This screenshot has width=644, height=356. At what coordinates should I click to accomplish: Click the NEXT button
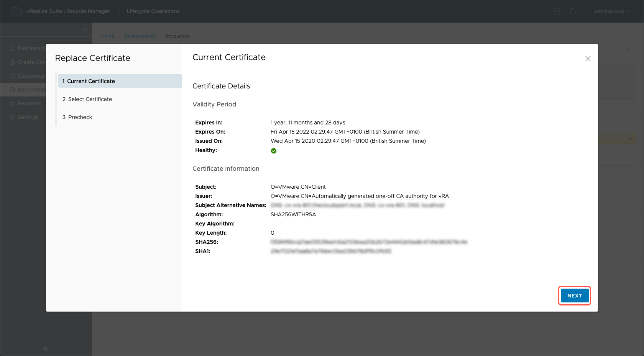pos(574,296)
